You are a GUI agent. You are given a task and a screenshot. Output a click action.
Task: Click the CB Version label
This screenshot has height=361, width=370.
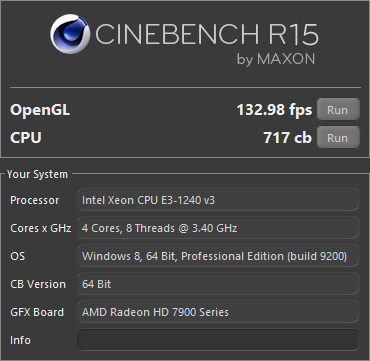pos(38,284)
